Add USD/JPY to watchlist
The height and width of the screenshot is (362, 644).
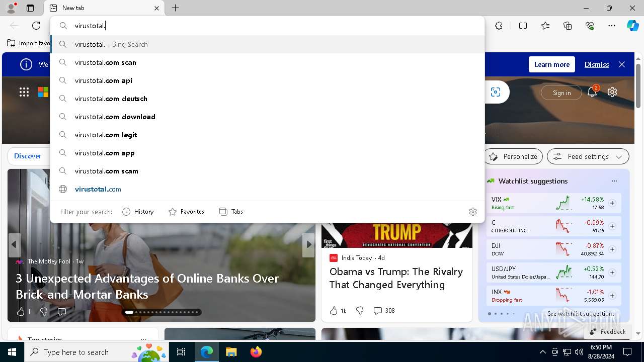pos(612,273)
